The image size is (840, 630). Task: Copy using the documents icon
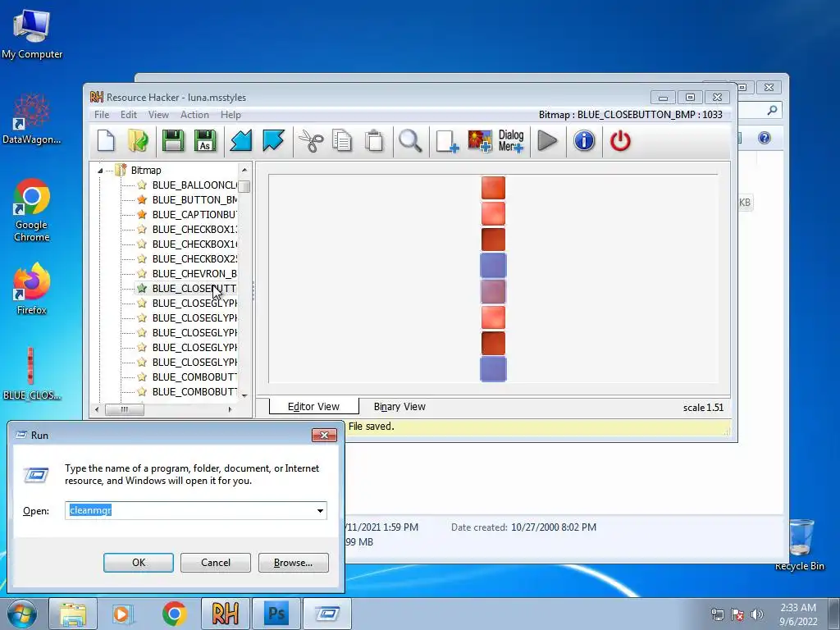point(342,141)
